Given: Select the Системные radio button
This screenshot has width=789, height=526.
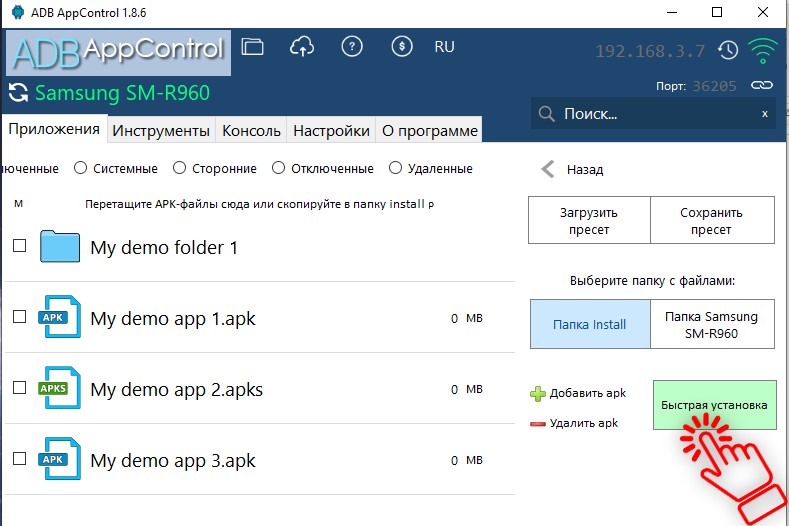Looking at the screenshot, I should click(x=81, y=169).
